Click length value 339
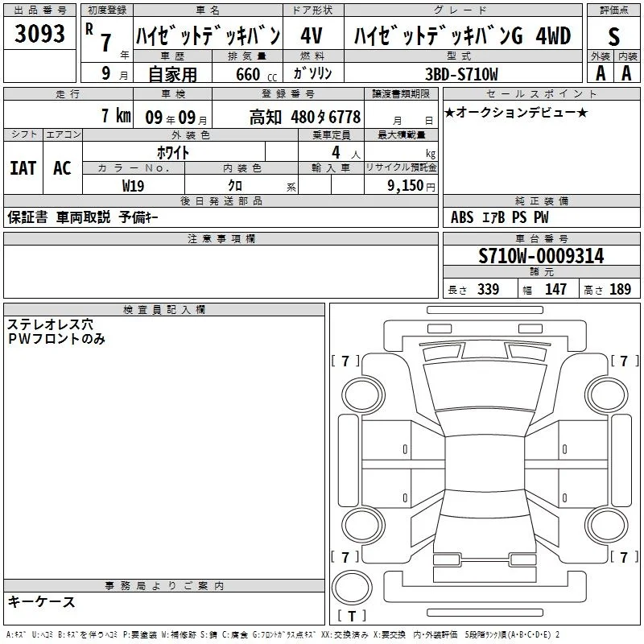This screenshot has width=644, height=644. (489, 289)
